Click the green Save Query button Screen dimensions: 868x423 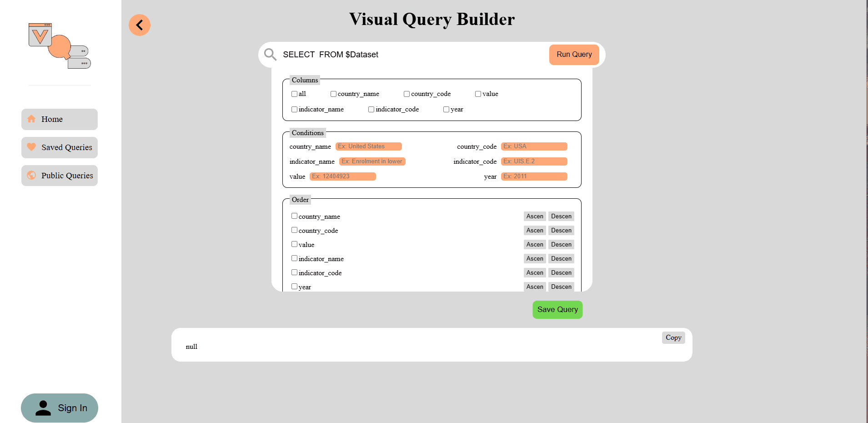point(557,309)
